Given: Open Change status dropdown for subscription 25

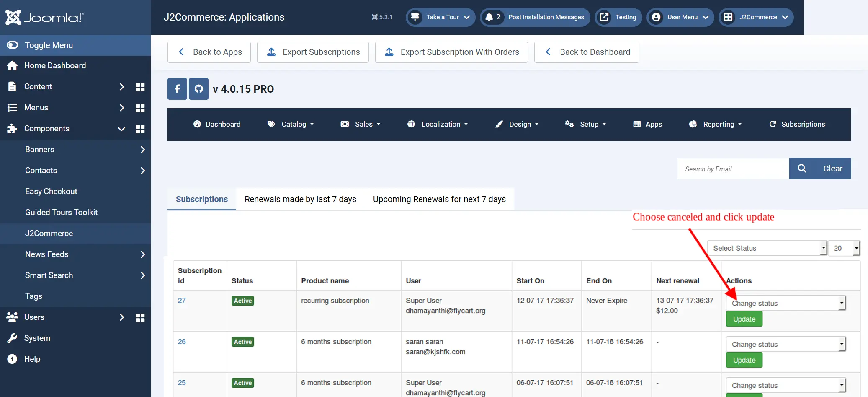Looking at the screenshot, I should [786, 385].
